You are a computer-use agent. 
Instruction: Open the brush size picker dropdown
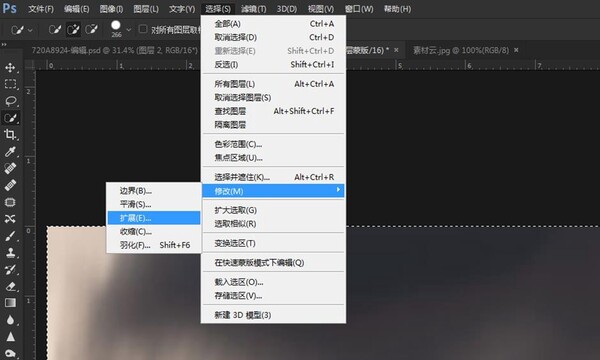(x=129, y=30)
